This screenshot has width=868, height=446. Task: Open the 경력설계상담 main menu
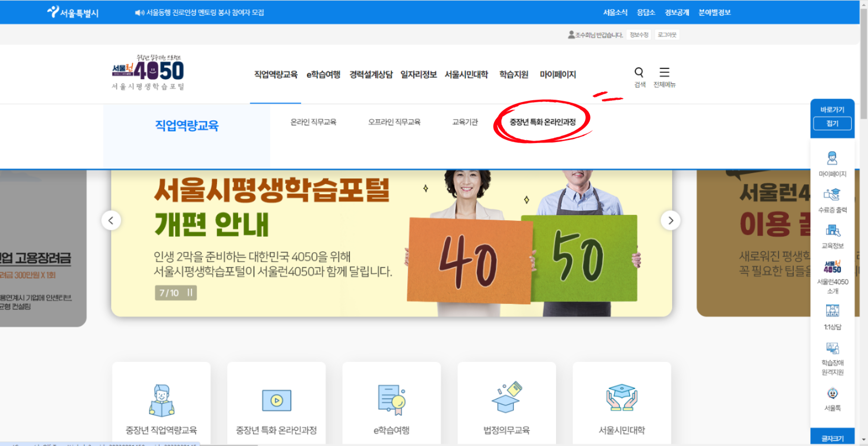(371, 74)
